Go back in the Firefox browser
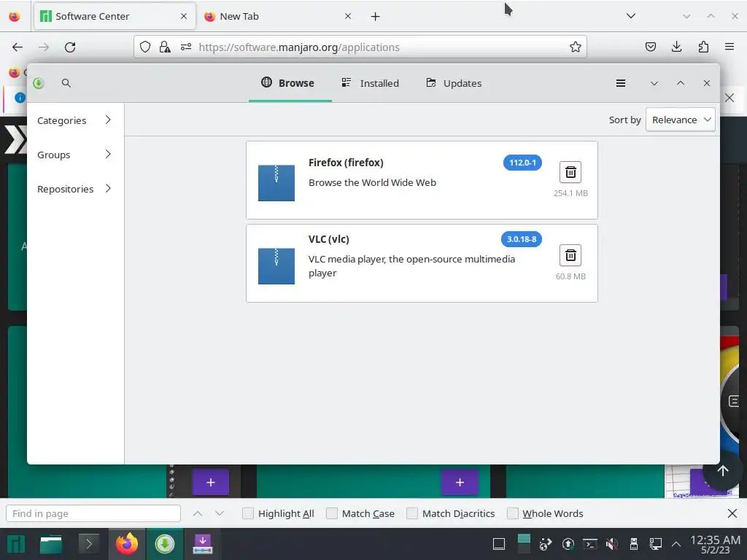The height and width of the screenshot is (560, 747). click(x=18, y=47)
